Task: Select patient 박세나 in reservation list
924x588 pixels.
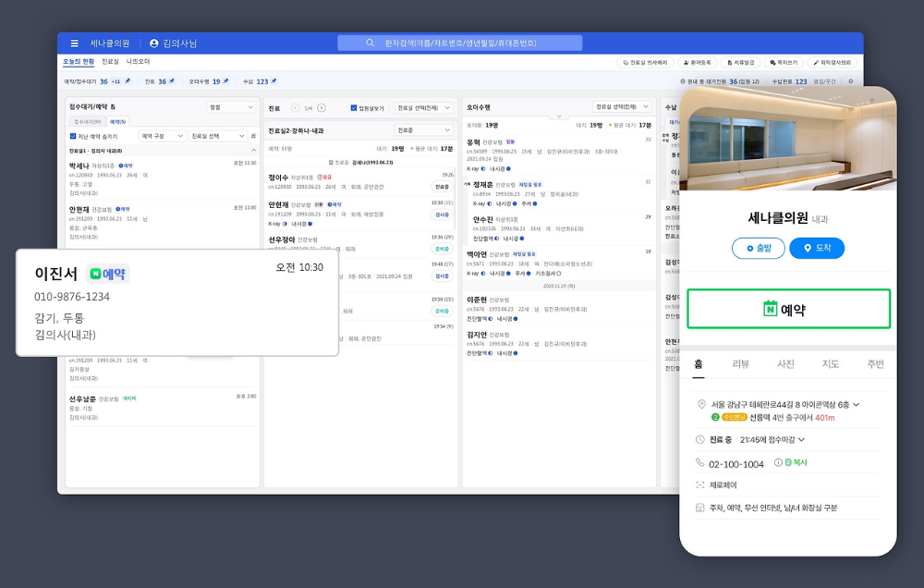Action: pos(163,178)
